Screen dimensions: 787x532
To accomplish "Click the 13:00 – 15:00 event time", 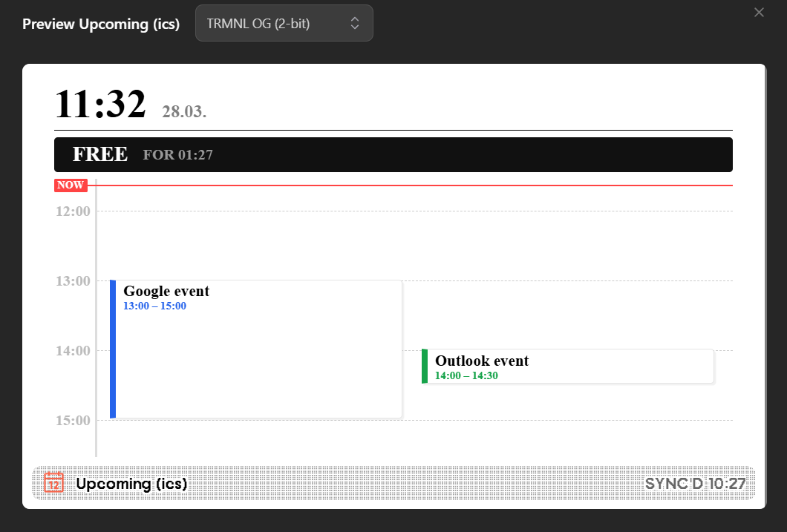I will (154, 306).
